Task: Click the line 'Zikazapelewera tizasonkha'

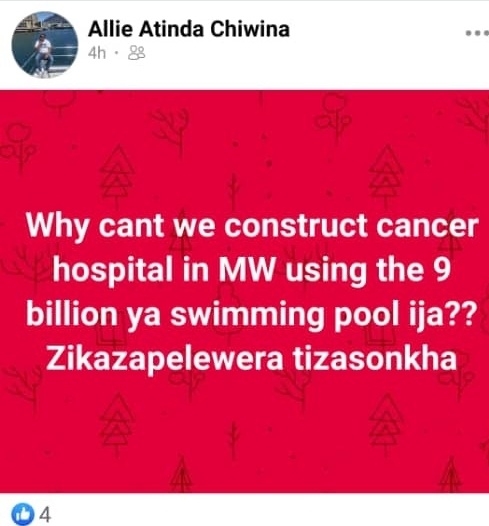Action: 252,359
